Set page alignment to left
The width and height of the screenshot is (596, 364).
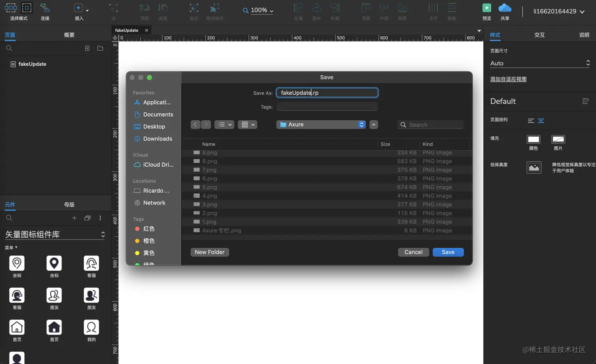pyautogui.click(x=531, y=121)
